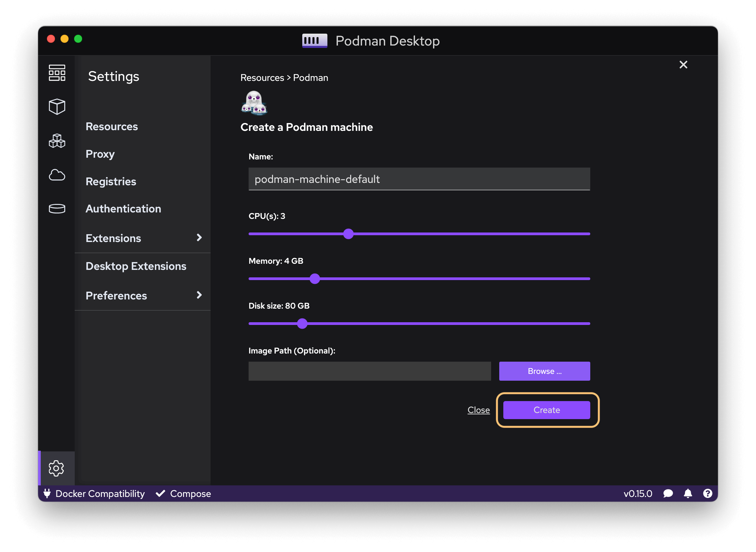756x552 pixels.
Task: Click the Disk size slider handle
Action: [302, 324]
